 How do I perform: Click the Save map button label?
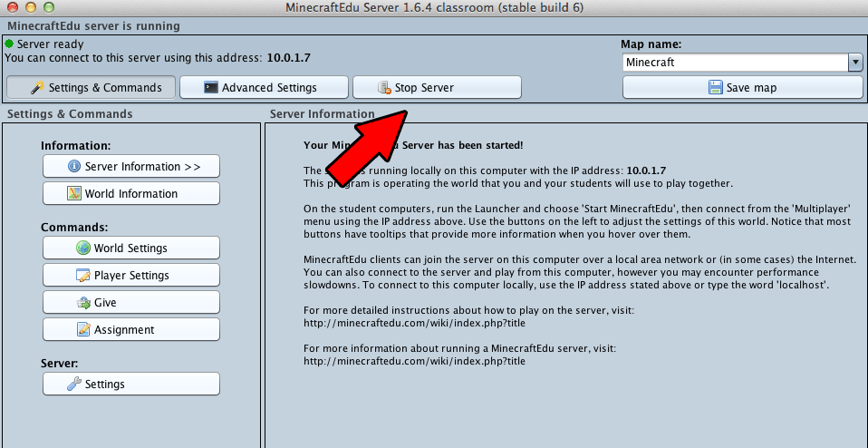[752, 87]
